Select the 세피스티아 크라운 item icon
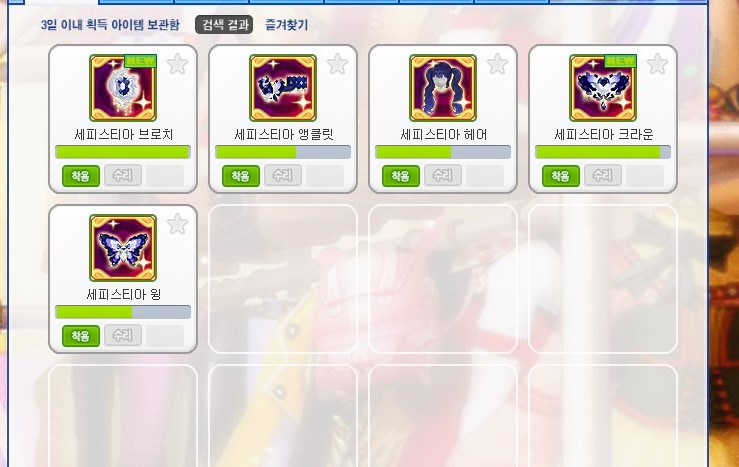Screen dimensions: 739x467 point(603,88)
